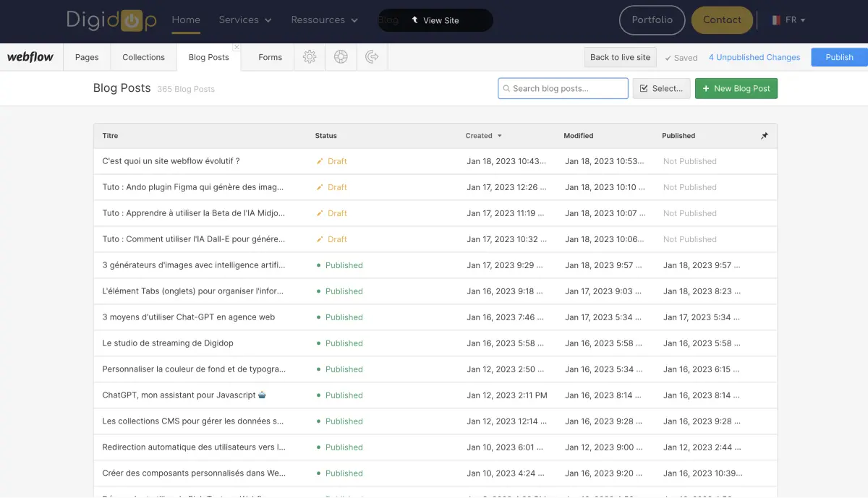Open the Select... bulk selection button

point(661,89)
